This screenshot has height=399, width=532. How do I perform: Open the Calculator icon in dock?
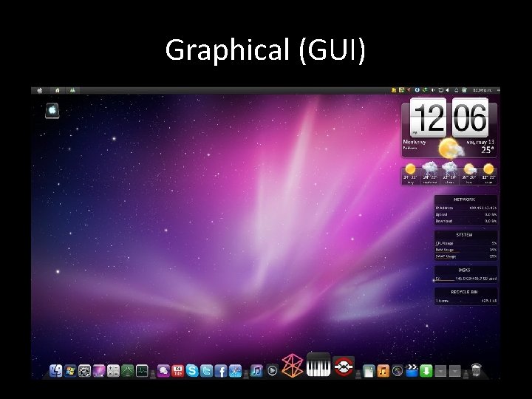pyautogui.click(x=113, y=370)
